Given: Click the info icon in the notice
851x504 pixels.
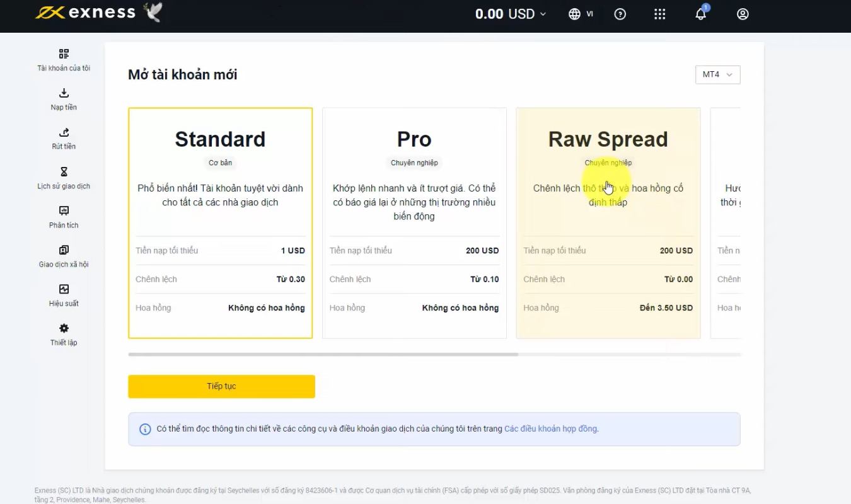Looking at the screenshot, I should [x=145, y=429].
